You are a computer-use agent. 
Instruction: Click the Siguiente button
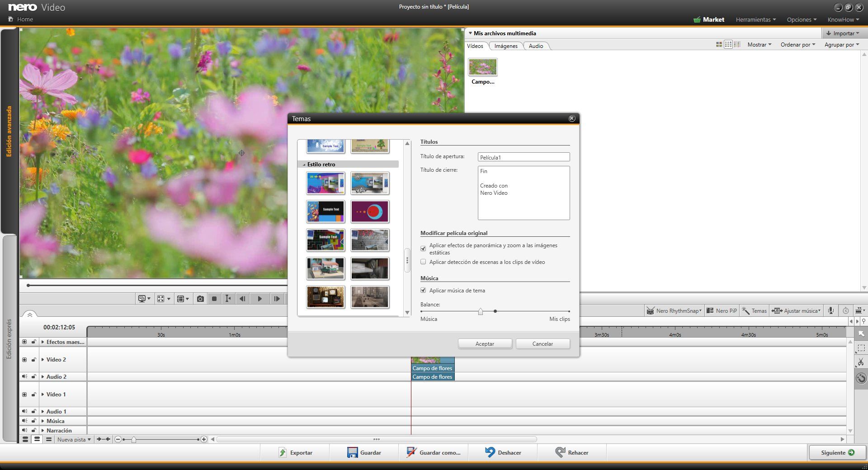tap(837, 452)
